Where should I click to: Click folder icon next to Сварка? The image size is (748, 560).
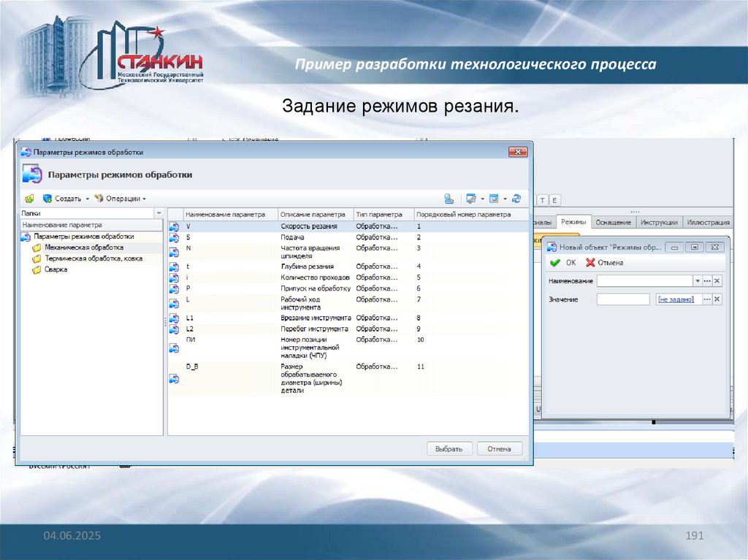pyautogui.click(x=37, y=269)
